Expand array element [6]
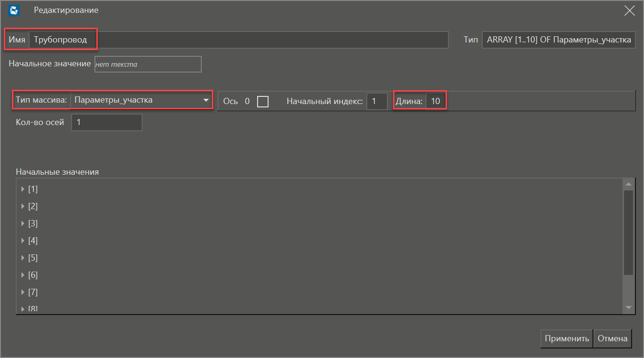The image size is (644, 358). (x=22, y=275)
